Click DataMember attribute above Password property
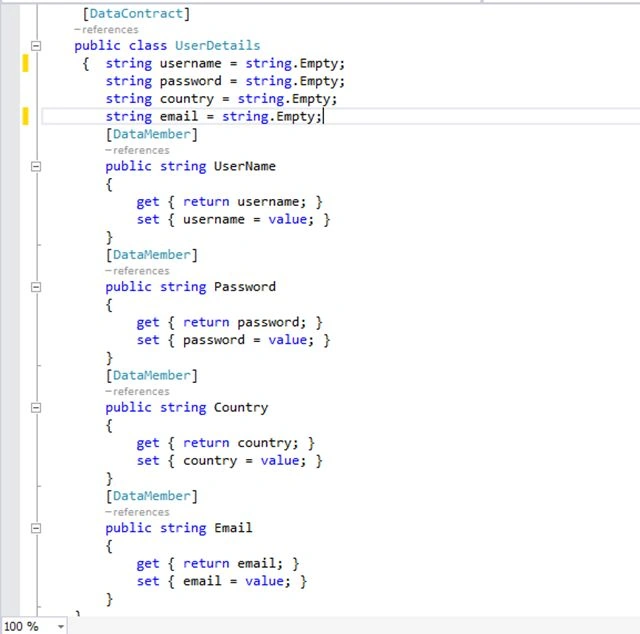This screenshot has width=640, height=634. point(151,255)
